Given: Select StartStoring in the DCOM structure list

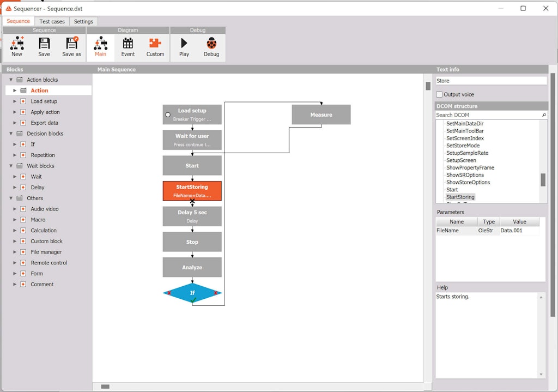Looking at the screenshot, I should [460, 197].
